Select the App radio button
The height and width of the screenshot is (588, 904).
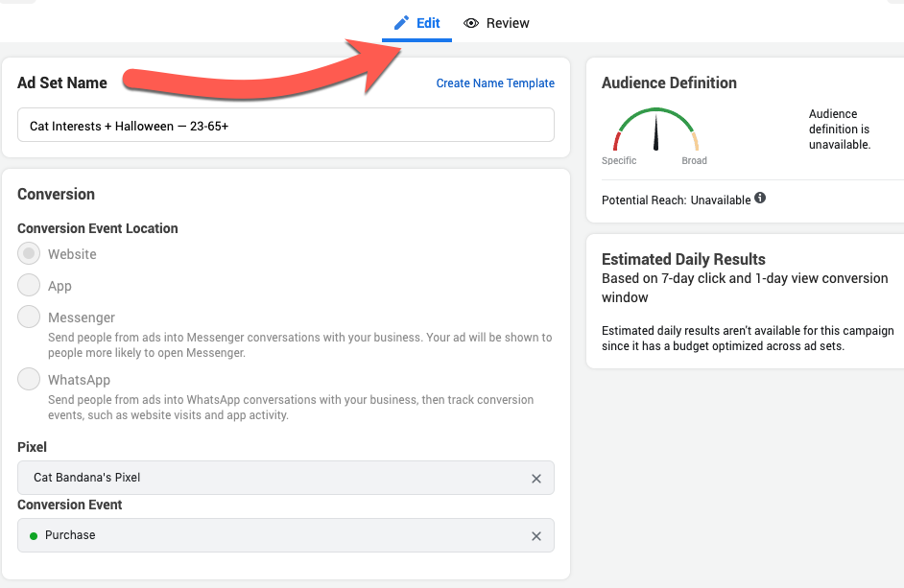[x=29, y=285]
